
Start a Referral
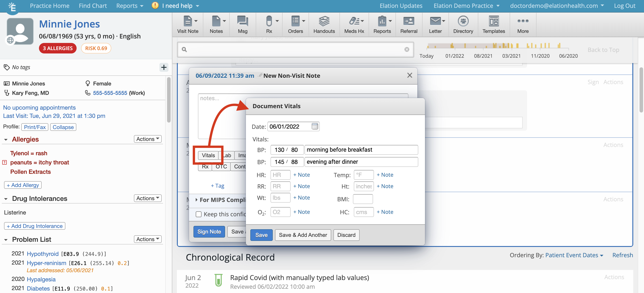[x=408, y=24]
